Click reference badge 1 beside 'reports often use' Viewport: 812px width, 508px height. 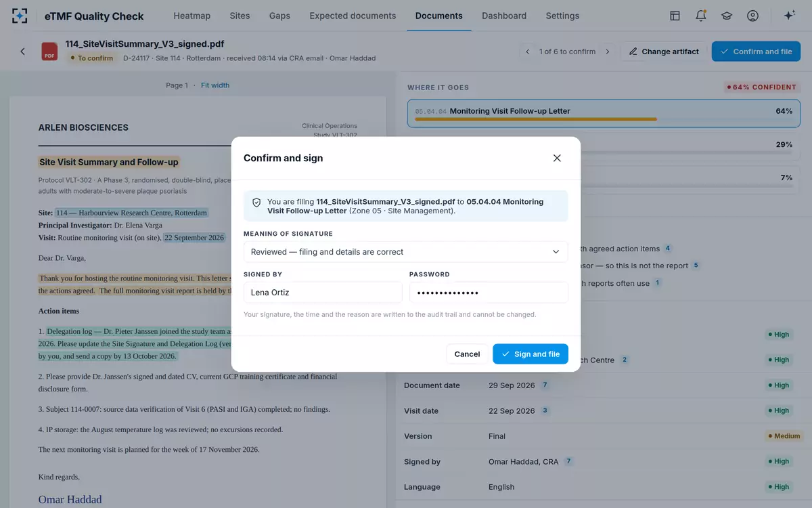tap(657, 283)
